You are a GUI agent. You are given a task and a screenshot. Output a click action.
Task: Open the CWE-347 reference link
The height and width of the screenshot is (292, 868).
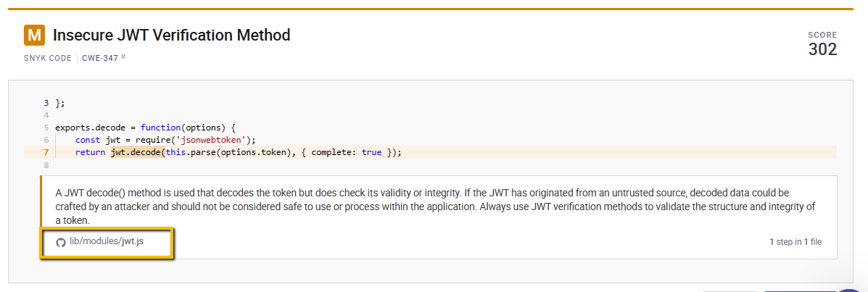(99, 57)
